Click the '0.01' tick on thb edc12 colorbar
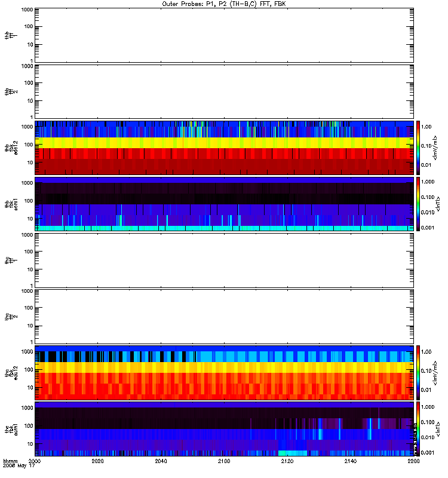 426,165
